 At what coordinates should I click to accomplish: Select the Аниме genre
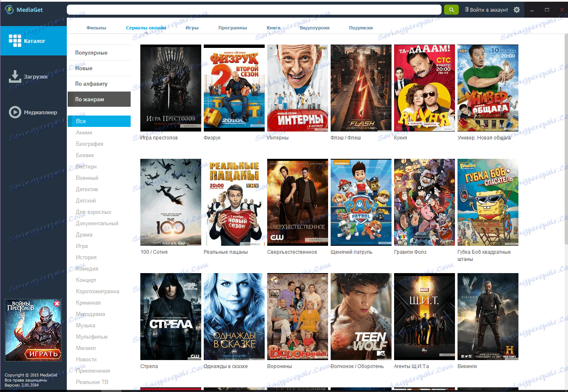84,132
